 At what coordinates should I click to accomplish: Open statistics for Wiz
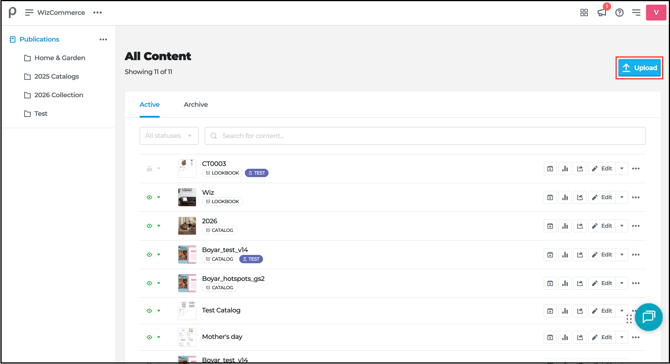tap(565, 197)
